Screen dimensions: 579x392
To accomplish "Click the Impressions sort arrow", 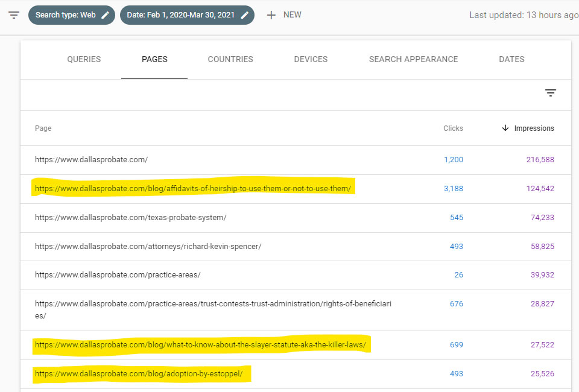I will tap(505, 128).
